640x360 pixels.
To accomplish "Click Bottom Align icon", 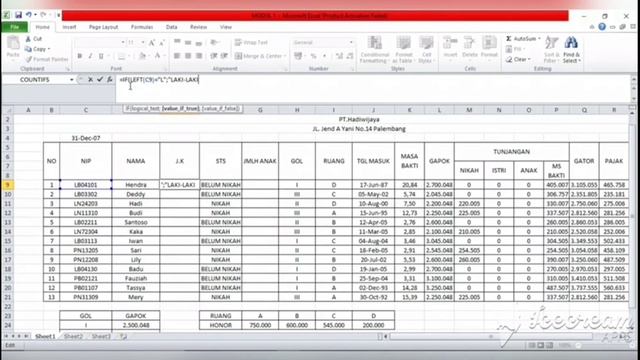I will coord(199,42).
